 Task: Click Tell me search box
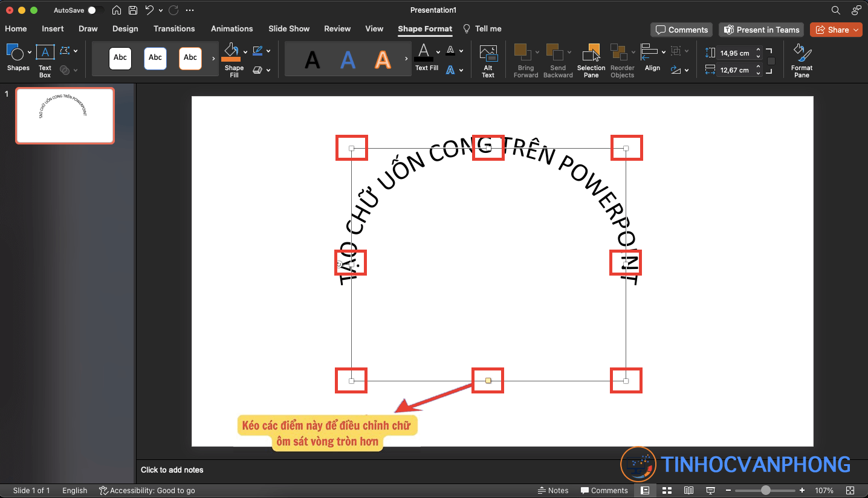(482, 28)
